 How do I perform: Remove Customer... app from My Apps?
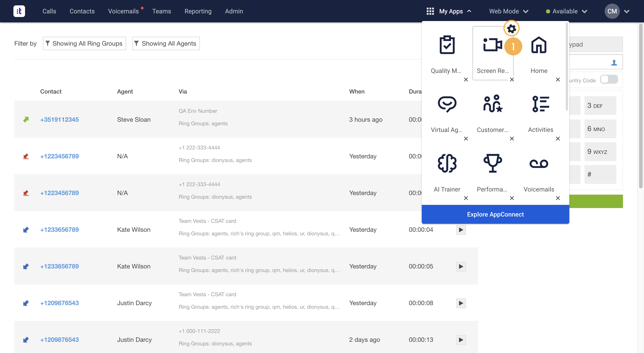[x=512, y=139]
